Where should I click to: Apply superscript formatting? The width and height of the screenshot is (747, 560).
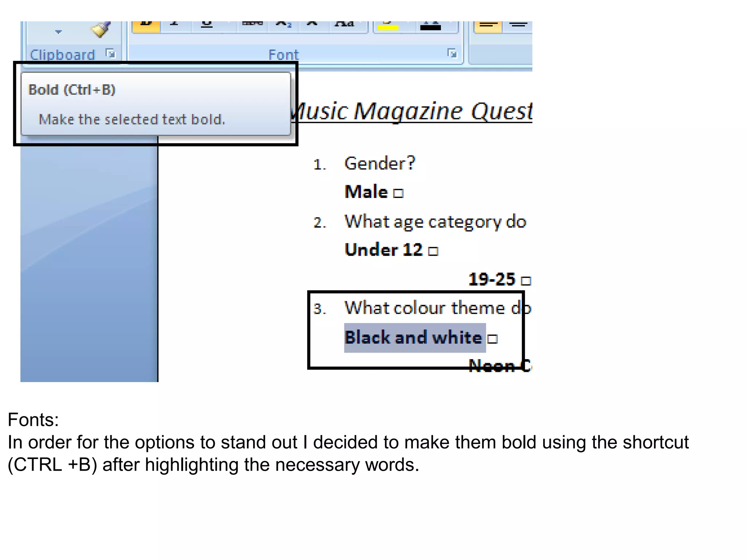coord(312,27)
